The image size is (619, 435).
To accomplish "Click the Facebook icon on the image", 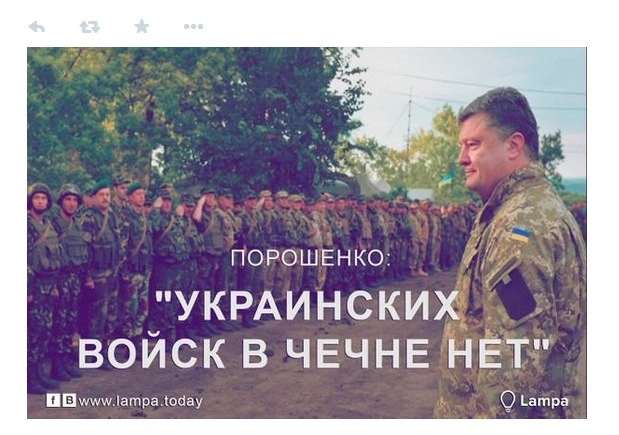I will click(53, 400).
